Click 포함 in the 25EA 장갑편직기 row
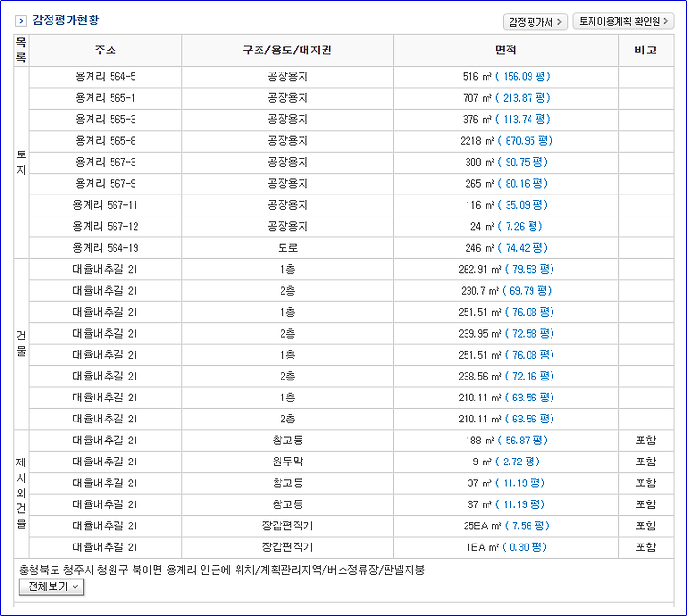This screenshot has height=616, width=687. (x=646, y=526)
